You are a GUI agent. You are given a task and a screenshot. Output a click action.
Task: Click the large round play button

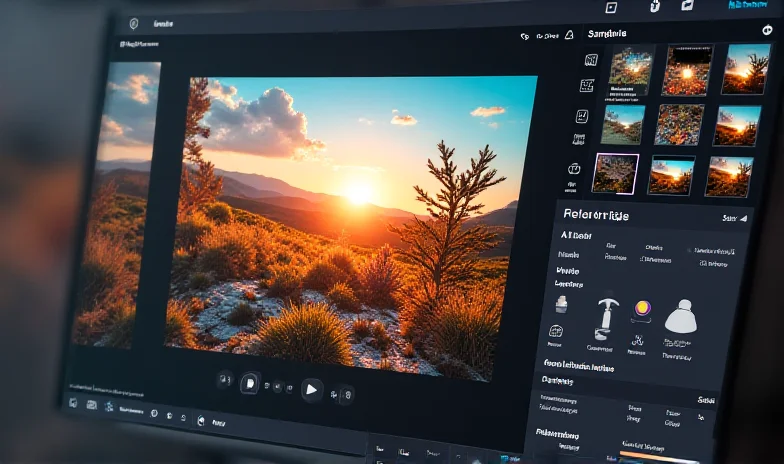pos(311,390)
